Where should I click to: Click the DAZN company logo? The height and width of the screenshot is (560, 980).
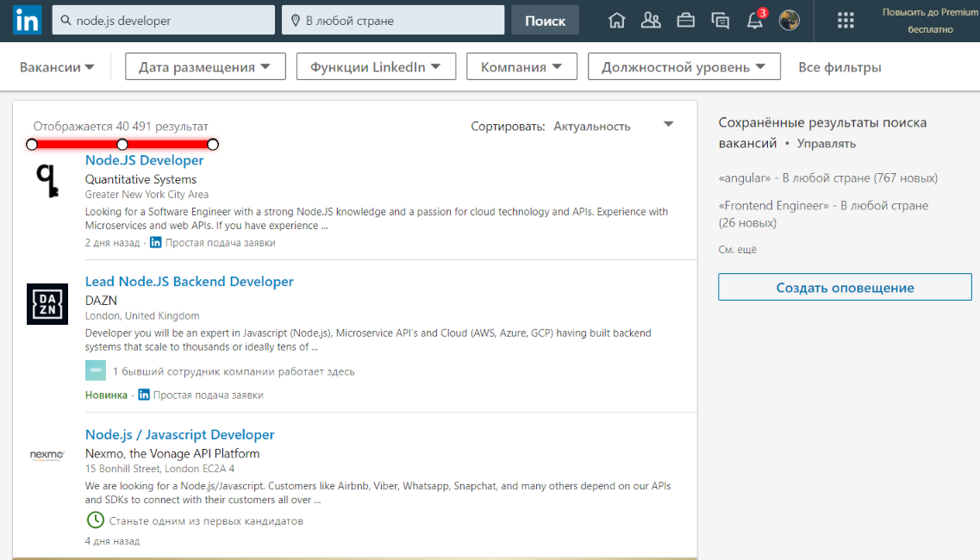point(47,304)
